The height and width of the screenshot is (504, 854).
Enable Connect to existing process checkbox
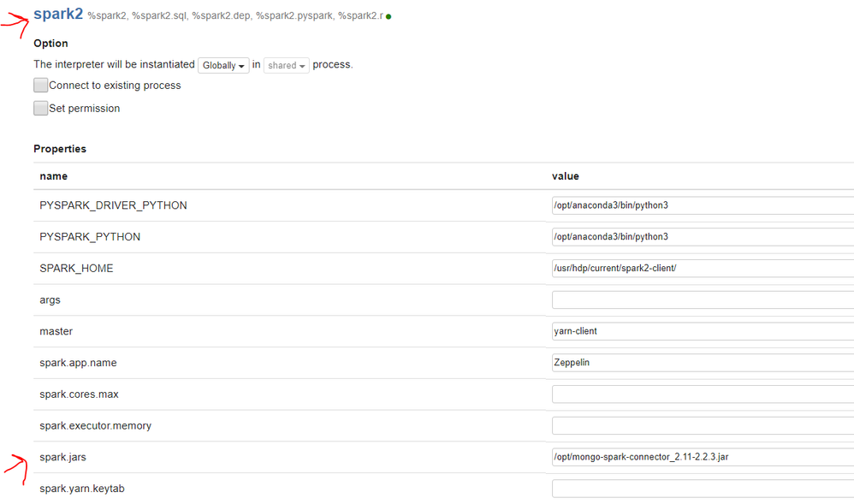tap(41, 86)
